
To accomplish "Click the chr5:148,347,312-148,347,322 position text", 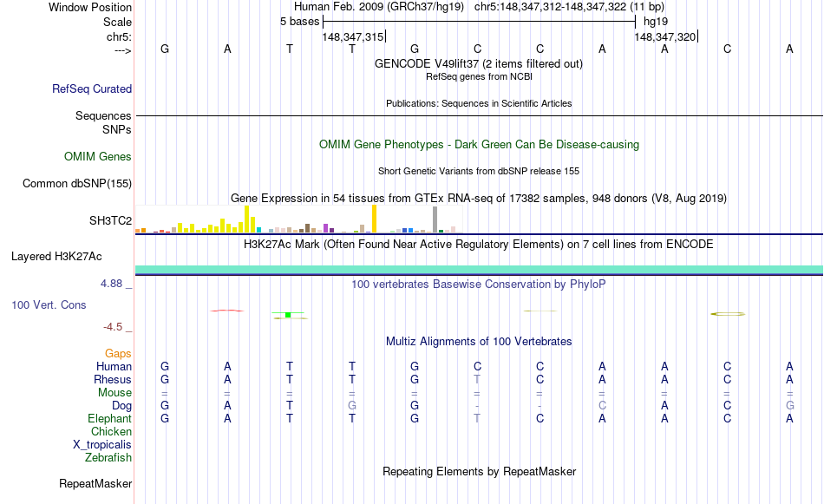I will tap(569, 7).
